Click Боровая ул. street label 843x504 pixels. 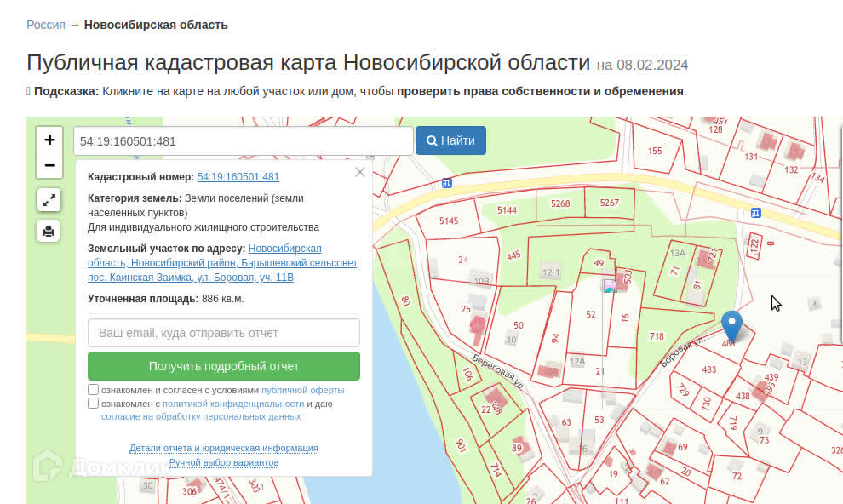682,352
